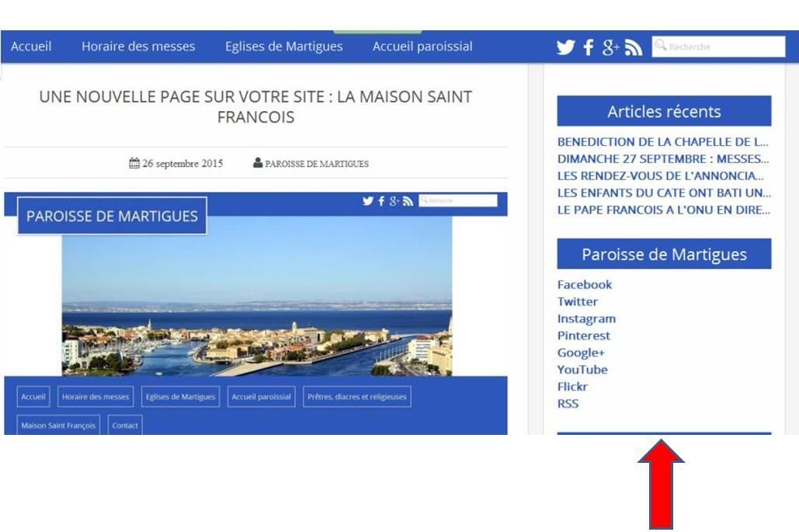Open the Horaire des messes menu
799x532 pixels.
(x=138, y=47)
